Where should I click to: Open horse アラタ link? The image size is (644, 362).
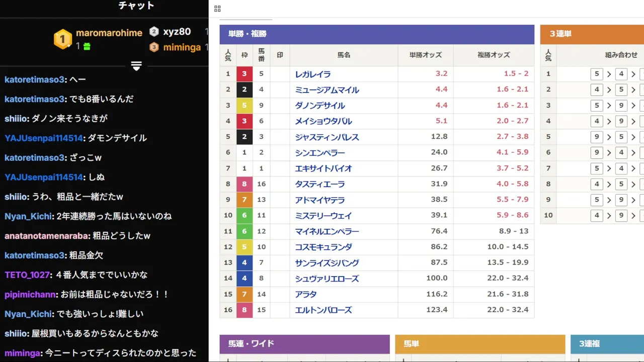coord(306,295)
